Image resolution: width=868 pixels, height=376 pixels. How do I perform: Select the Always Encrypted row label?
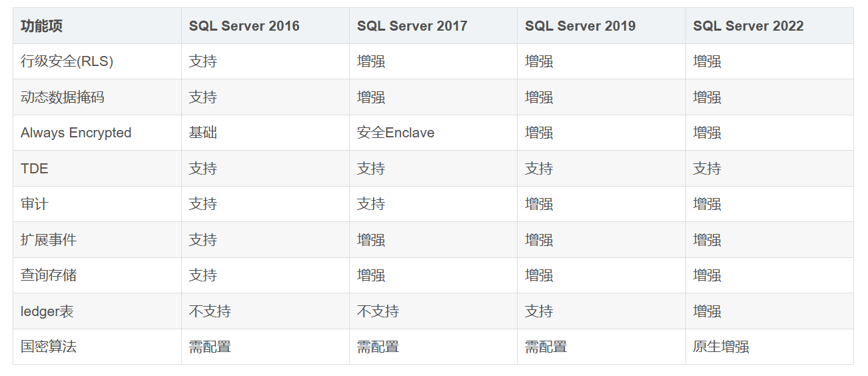[x=76, y=133]
